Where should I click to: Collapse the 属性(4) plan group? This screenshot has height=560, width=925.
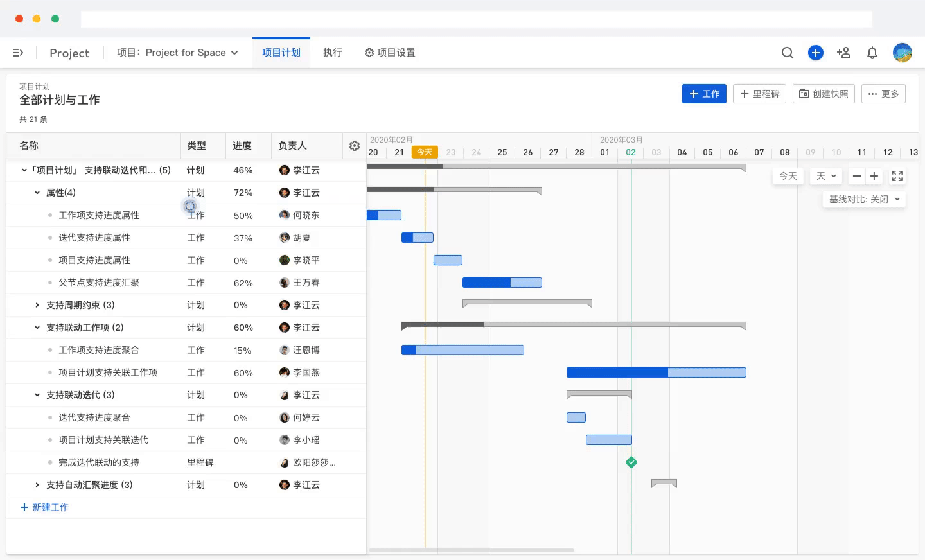click(x=37, y=193)
